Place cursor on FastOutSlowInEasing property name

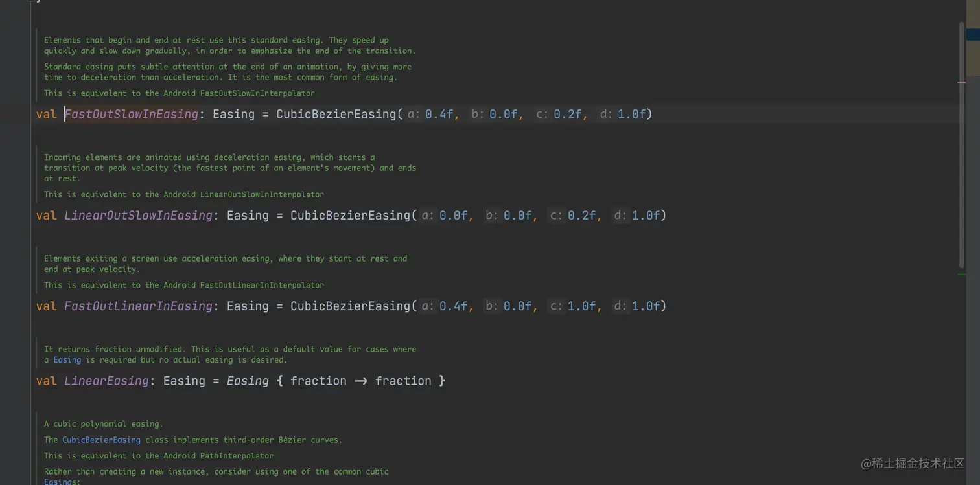[x=131, y=115]
